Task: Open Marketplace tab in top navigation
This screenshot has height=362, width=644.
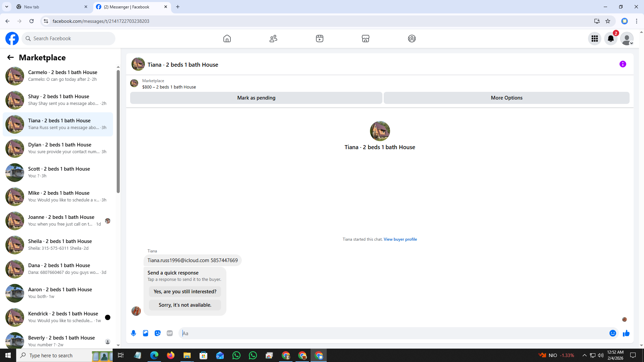Action: coord(365,39)
